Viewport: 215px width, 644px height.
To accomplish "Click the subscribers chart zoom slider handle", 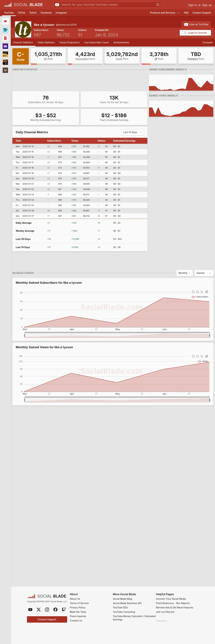I will (x=117, y=333).
